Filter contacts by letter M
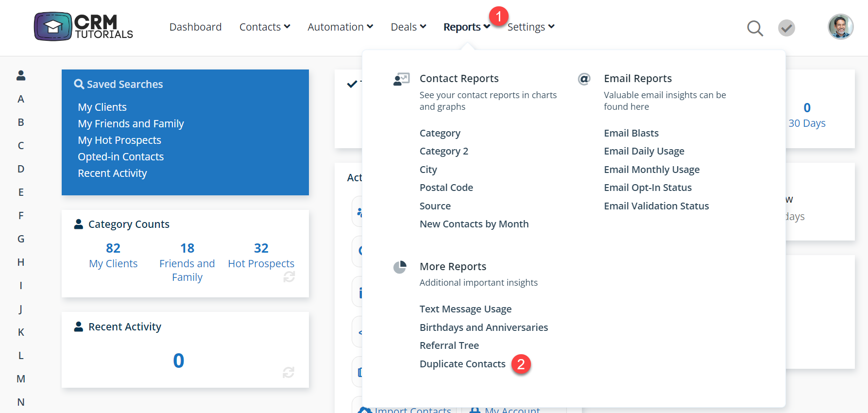The width and height of the screenshot is (868, 413). pyautogui.click(x=21, y=379)
